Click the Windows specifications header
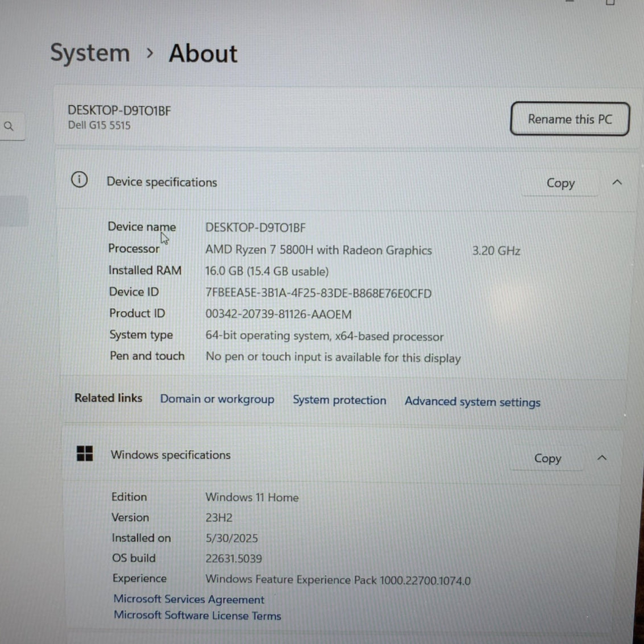Image resolution: width=644 pixels, height=644 pixels. click(x=171, y=455)
